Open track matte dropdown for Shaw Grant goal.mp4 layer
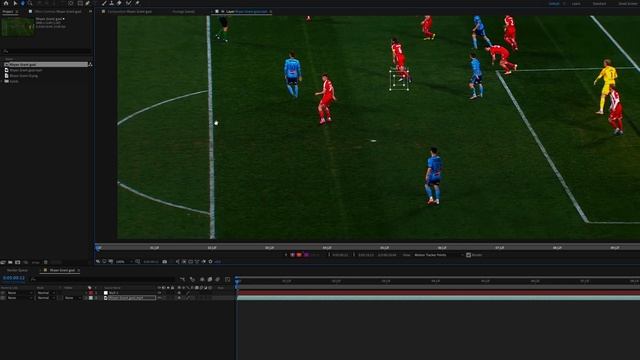Screen dimensions: 640x360 click(73, 298)
